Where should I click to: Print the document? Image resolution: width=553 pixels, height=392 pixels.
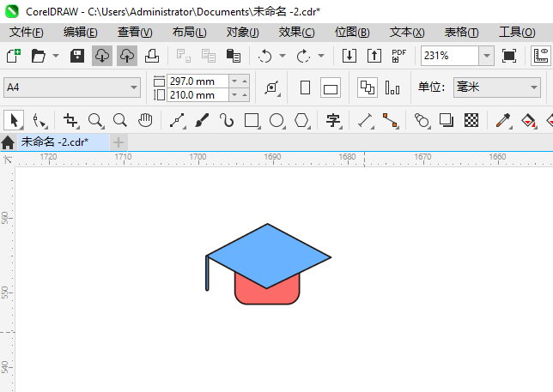pyautogui.click(x=152, y=56)
